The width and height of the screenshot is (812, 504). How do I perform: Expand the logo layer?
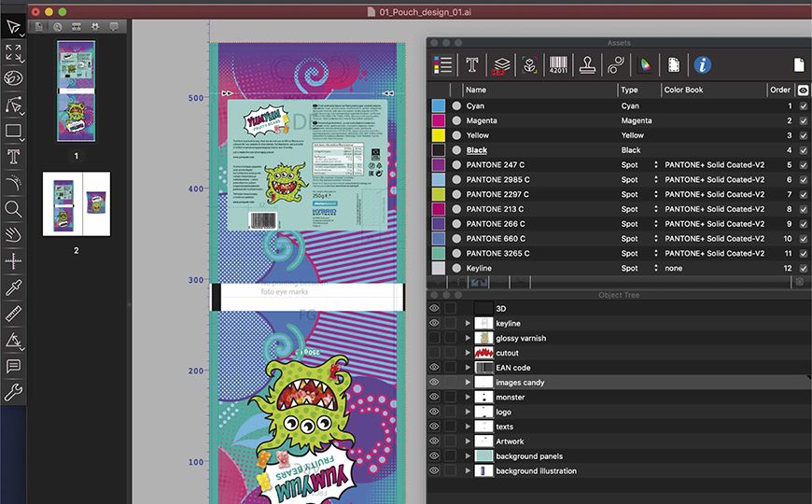pyautogui.click(x=468, y=412)
